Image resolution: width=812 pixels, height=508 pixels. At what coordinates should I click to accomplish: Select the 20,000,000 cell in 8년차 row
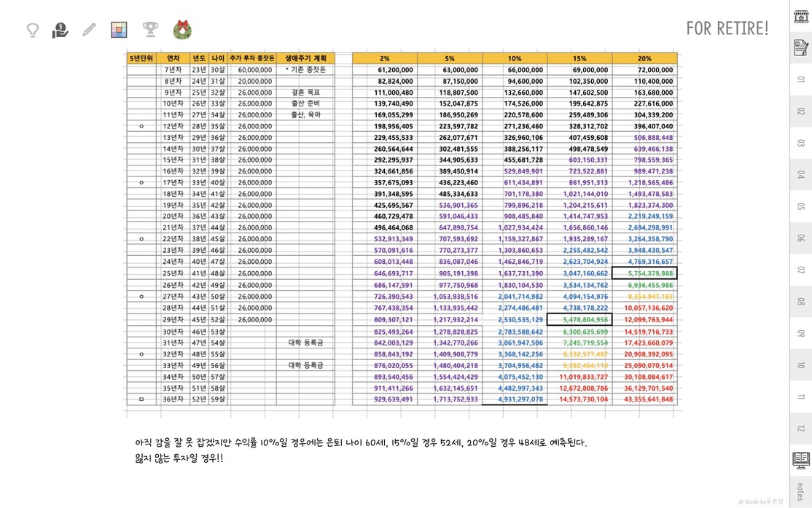coord(252,82)
